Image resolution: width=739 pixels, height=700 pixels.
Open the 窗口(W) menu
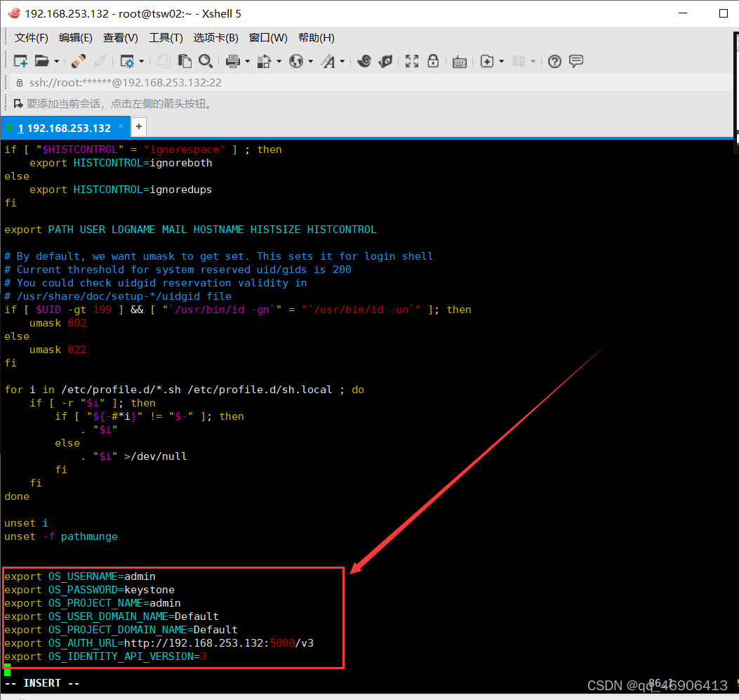click(268, 38)
